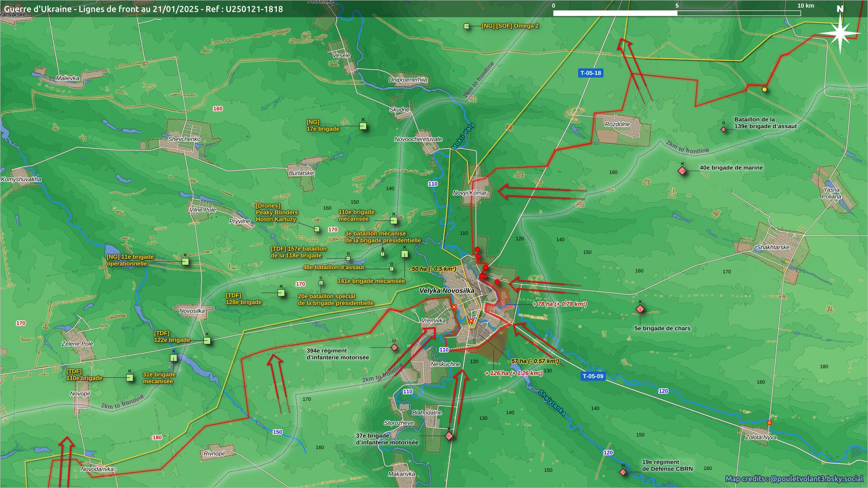Click the Novosilka village label
This screenshot has width=868, height=488.
192,311
